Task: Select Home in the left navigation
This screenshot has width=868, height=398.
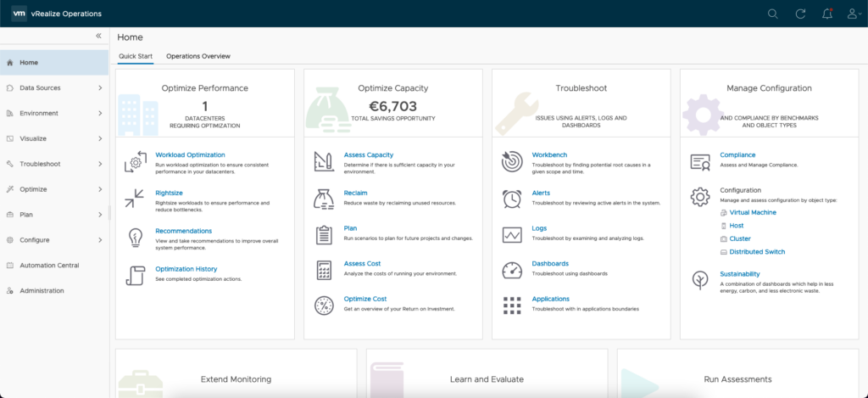Action: 54,63
